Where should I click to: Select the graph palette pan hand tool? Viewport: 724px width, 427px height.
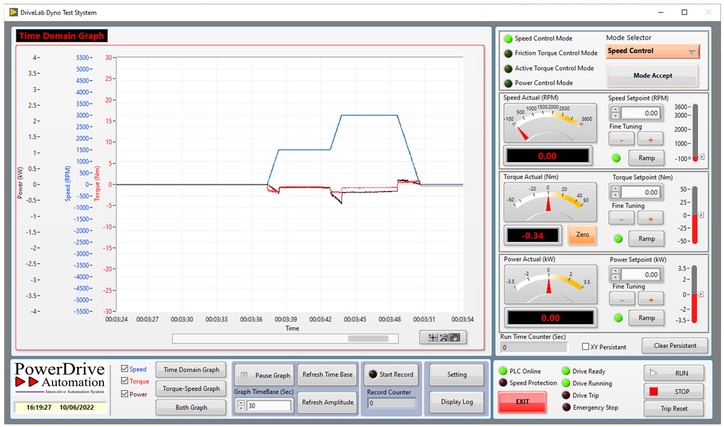[x=455, y=337]
